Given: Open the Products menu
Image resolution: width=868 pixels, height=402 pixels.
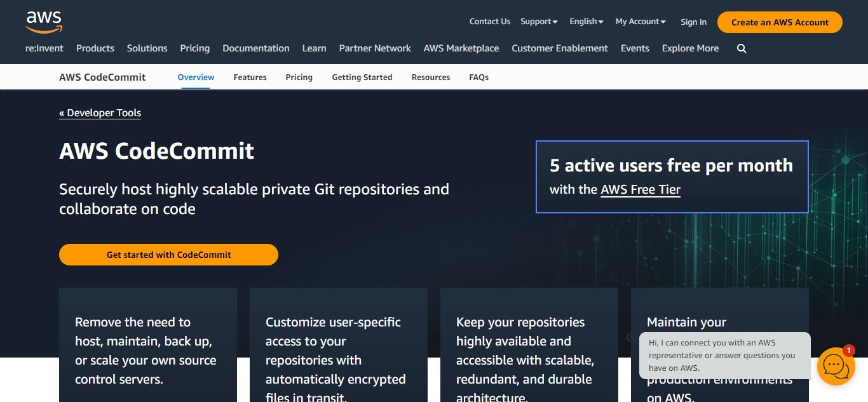Looking at the screenshot, I should point(95,48).
